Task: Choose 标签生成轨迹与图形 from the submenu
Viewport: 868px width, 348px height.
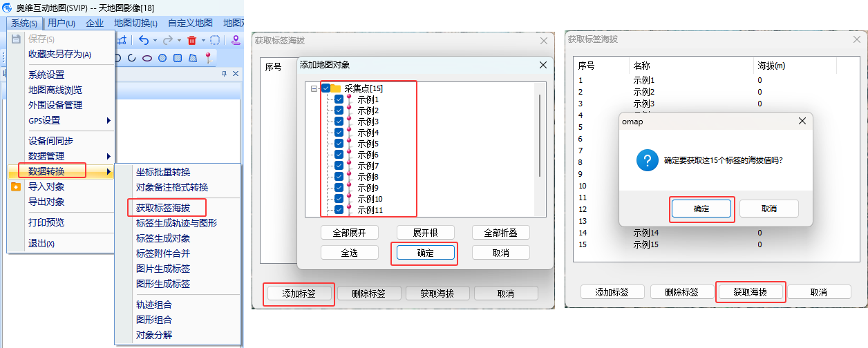Action: [178, 223]
